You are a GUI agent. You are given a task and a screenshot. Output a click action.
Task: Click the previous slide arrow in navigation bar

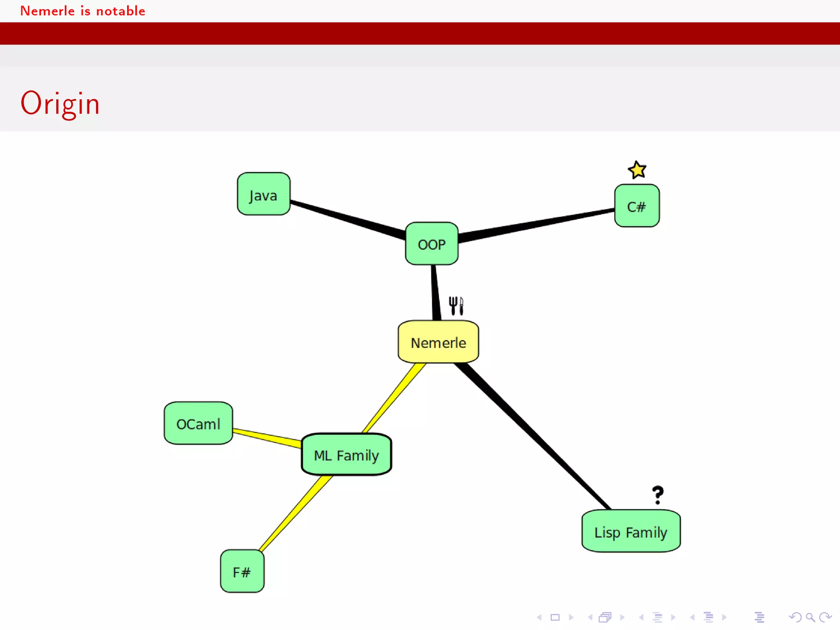click(x=539, y=617)
